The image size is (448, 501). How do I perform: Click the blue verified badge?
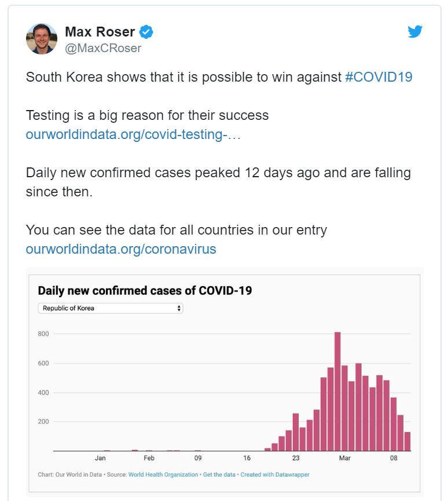(x=147, y=32)
